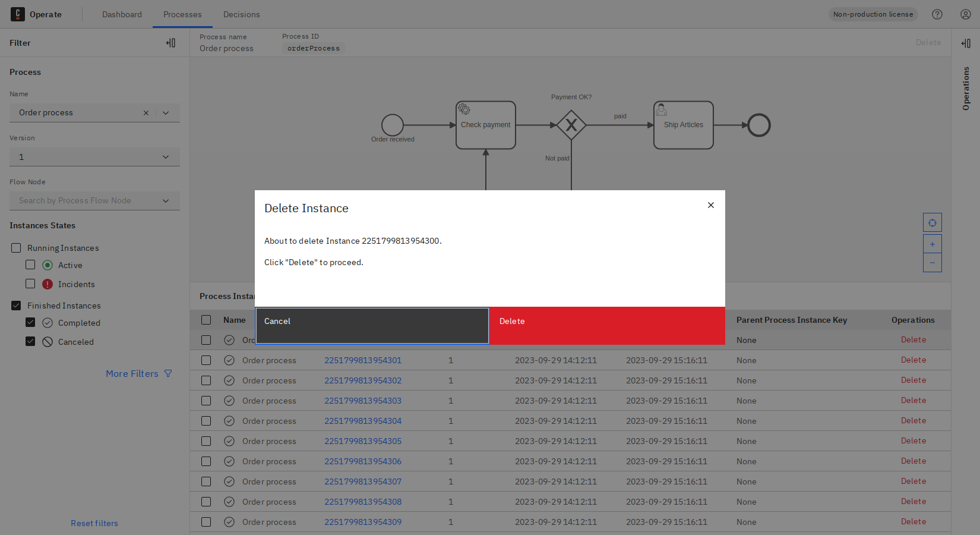Cancel the instance deletion
980x535 pixels.
pyautogui.click(x=372, y=325)
